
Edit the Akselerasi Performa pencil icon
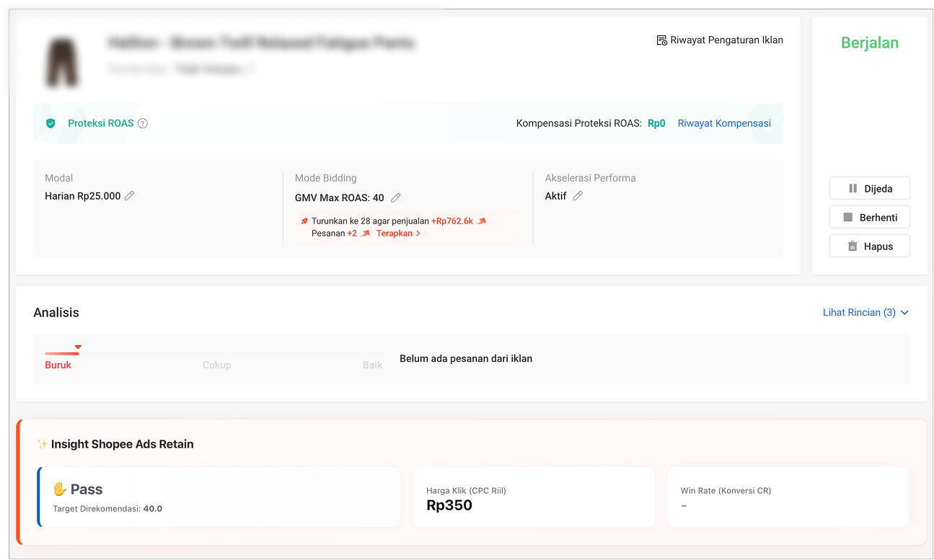pos(578,196)
